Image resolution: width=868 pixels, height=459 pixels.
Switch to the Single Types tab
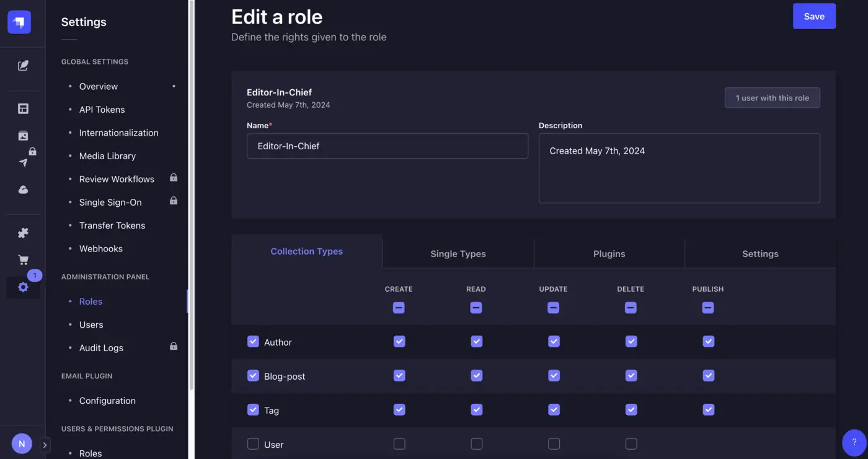(x=458, y=253)
